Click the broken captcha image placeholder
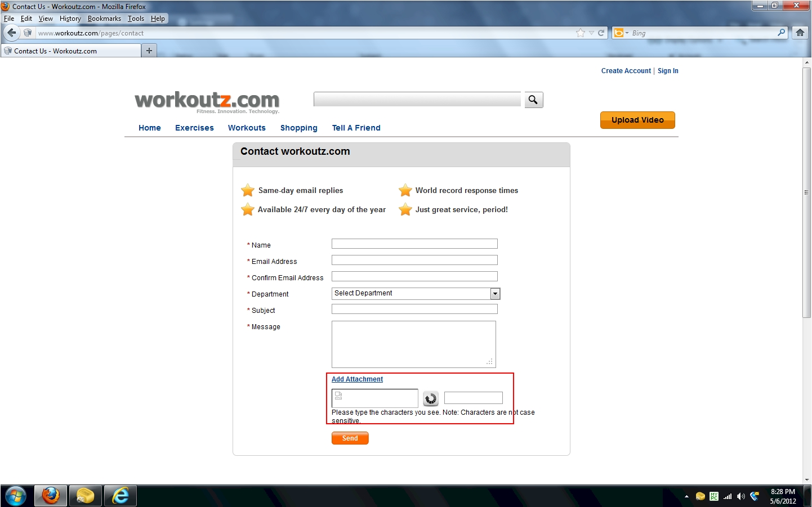The width and height of the screenshot is (812, 507). click(375, 398)
